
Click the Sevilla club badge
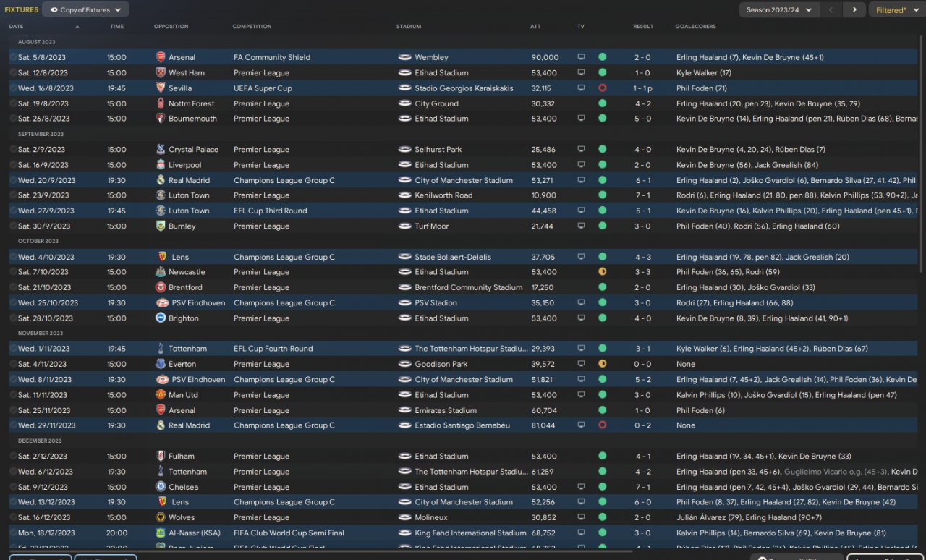[161, 88]
